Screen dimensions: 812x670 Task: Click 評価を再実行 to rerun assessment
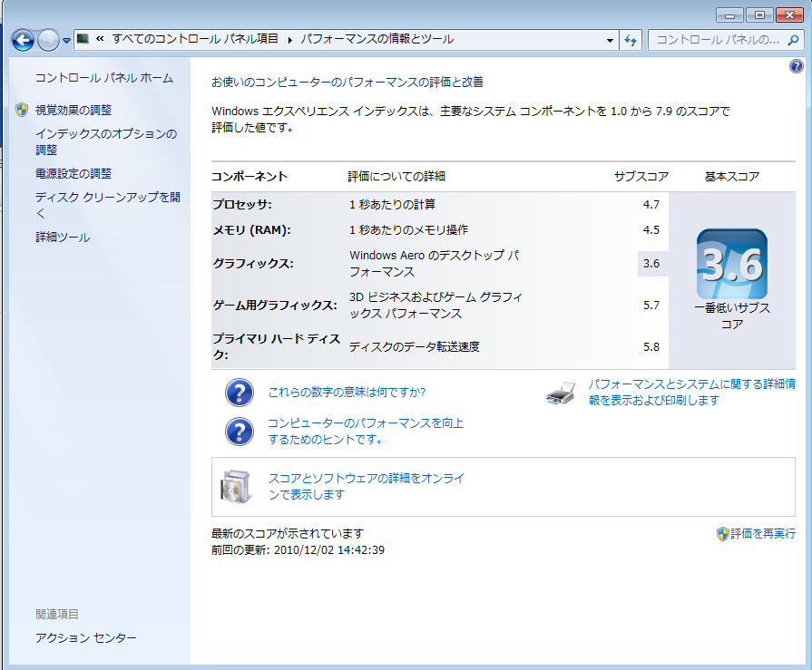pos(763,534)
